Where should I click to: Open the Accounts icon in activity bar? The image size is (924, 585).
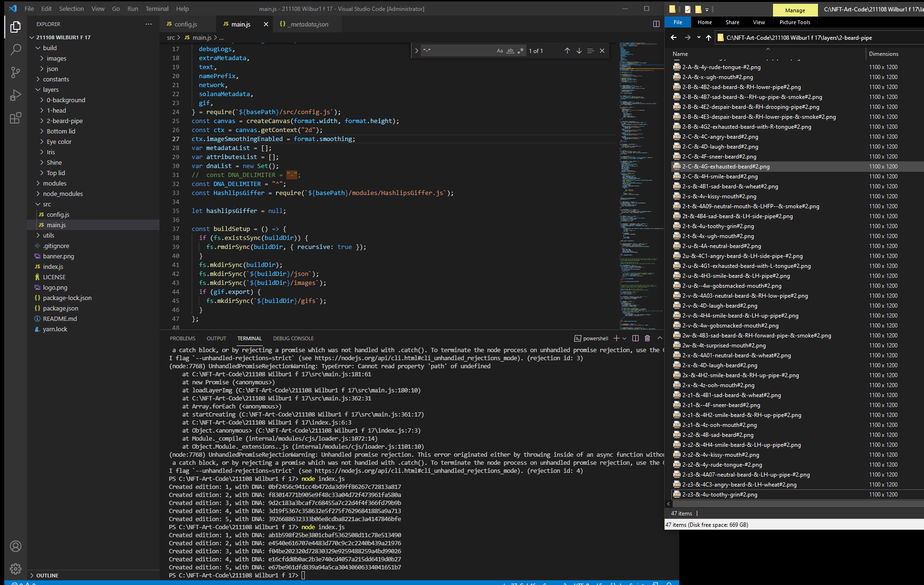click(x=16, y=546)
